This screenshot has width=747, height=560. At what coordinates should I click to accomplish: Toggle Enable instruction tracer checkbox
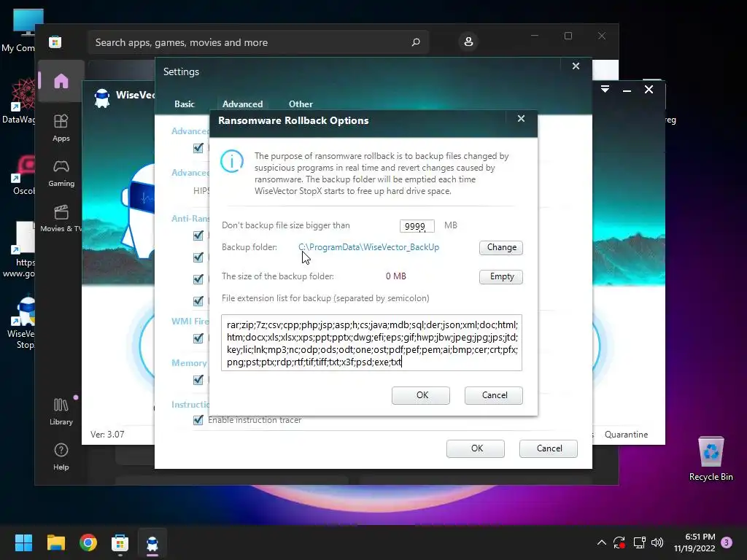pyautogui.click(x=198, y=420)
